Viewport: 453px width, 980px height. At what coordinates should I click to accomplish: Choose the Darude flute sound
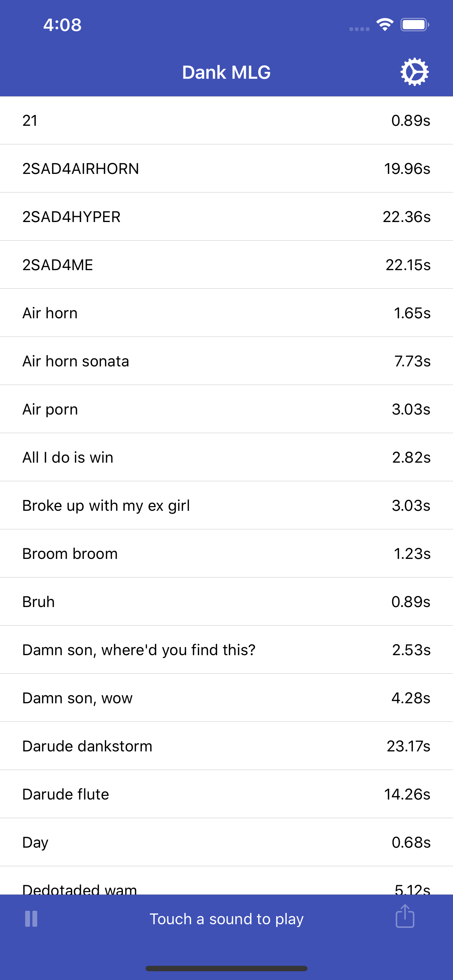point(226,794)
